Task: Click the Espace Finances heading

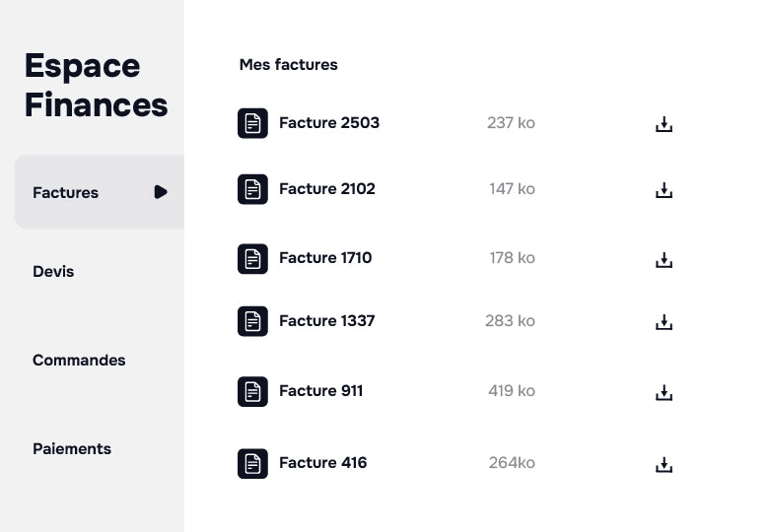Action: point(96,85)
